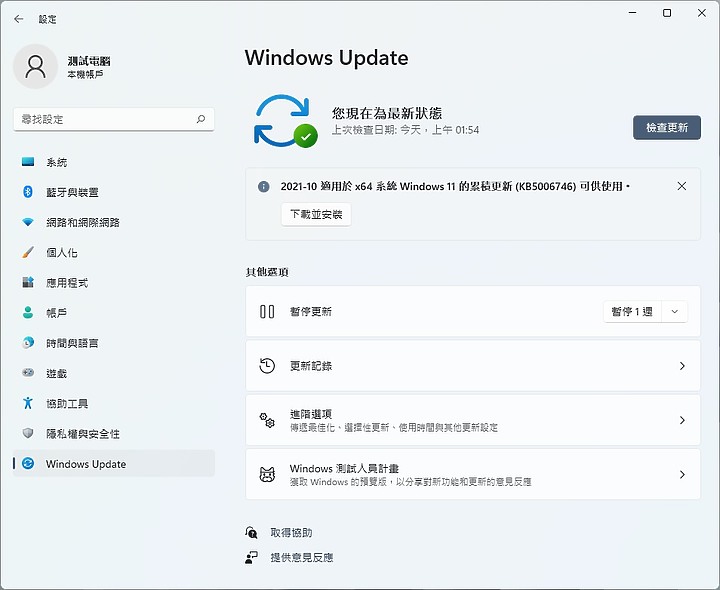Open the 藍牙與裝置 settings category

click(x=114, y=192)
